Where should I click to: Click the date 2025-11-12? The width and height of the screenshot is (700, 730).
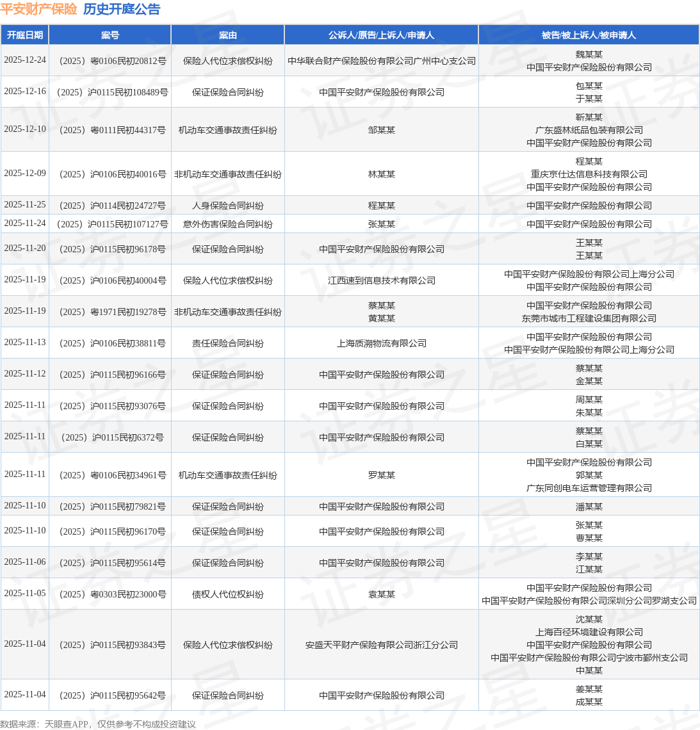pos(25,373)
